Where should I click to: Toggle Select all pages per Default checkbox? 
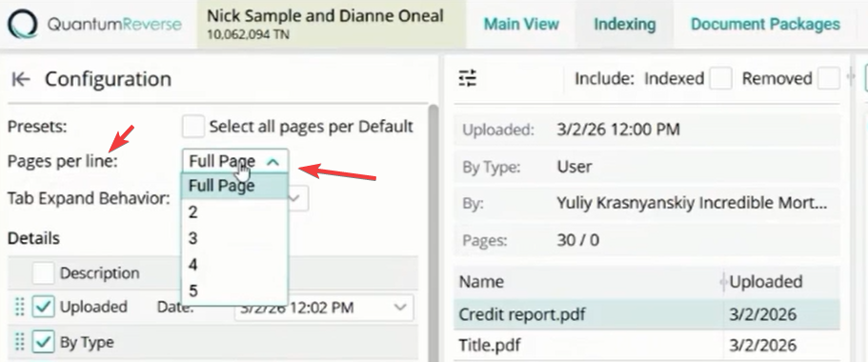[x=193, y=127]
